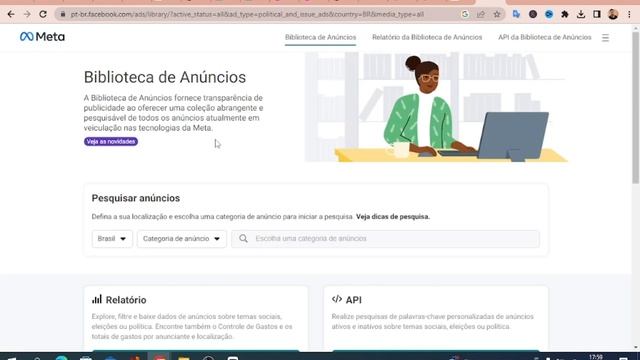The width and height of the screenshot is (640, 360).
Task: Click the Google icon in address bar
Action: (x=465, y=14)
